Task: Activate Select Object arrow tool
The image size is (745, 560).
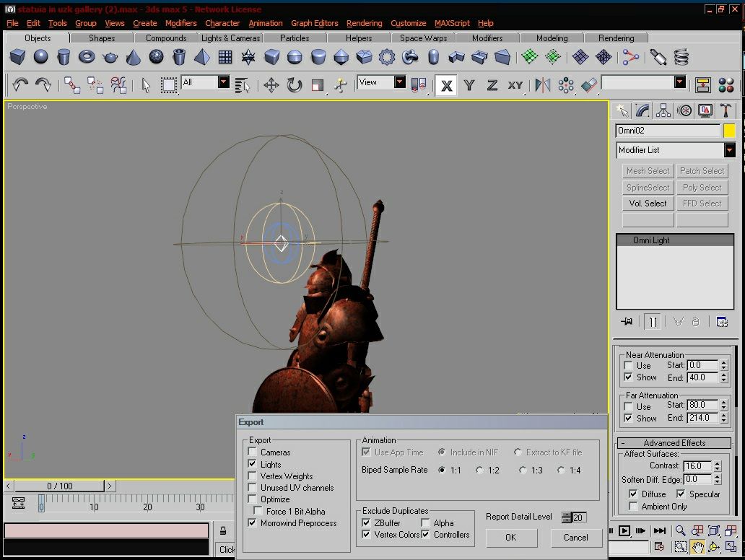Action: pyautogui.click(x=146, y=85)
